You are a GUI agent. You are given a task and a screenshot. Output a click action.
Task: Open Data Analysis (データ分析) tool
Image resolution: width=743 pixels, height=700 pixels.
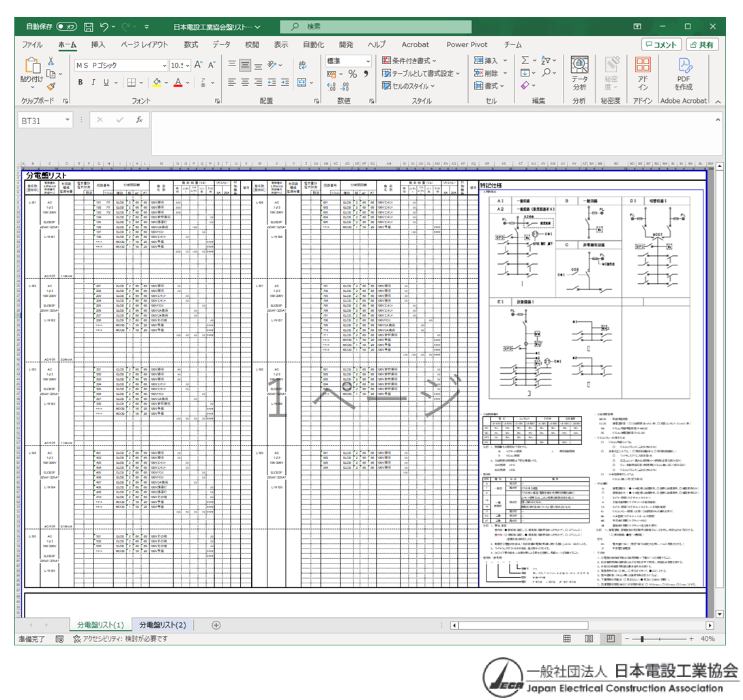(579, 73)
